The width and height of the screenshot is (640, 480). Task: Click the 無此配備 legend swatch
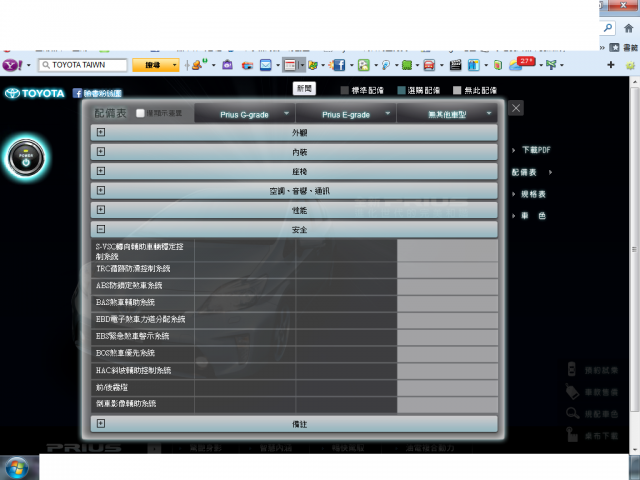[457, 90]
